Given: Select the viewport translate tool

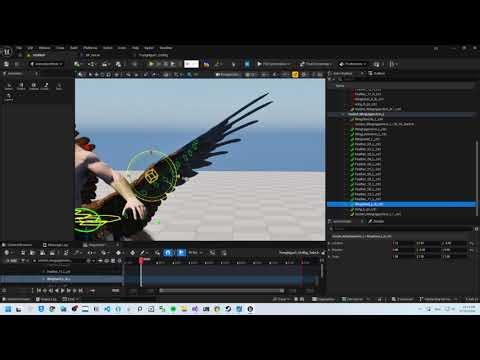Looking at the screenshot, I should point(96,74).
